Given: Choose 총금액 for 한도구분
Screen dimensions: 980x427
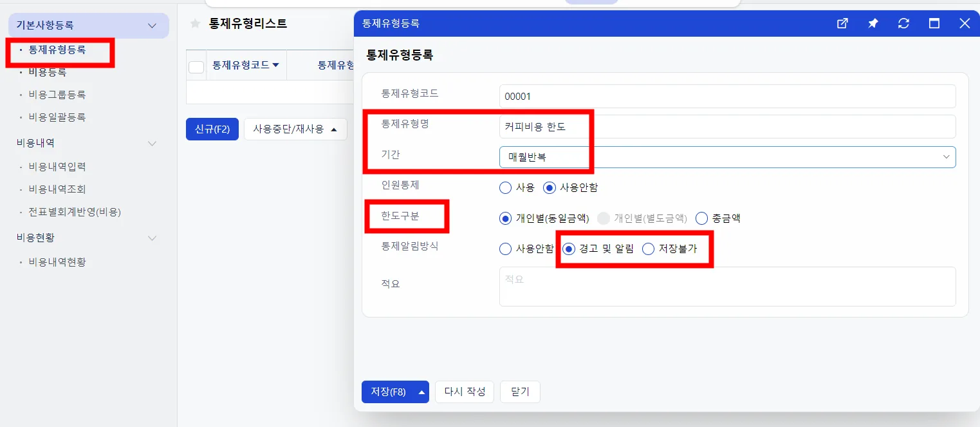Looking at the screenshot, I should 701,218.
